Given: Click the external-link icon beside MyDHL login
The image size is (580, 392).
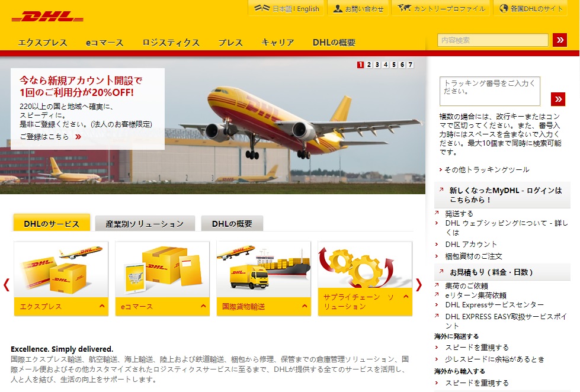Looking at the screenshot, I should pos(441,189).
